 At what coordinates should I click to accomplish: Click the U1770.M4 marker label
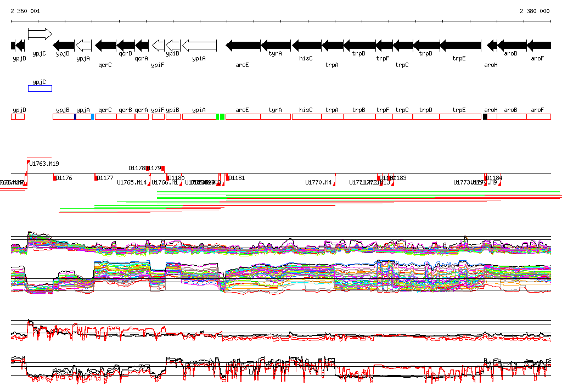318,182
